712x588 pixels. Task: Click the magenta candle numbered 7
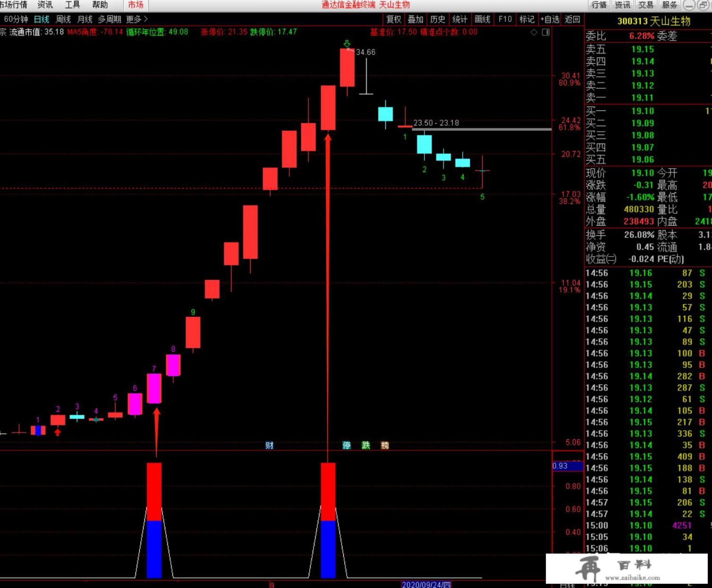coord(154,388)
